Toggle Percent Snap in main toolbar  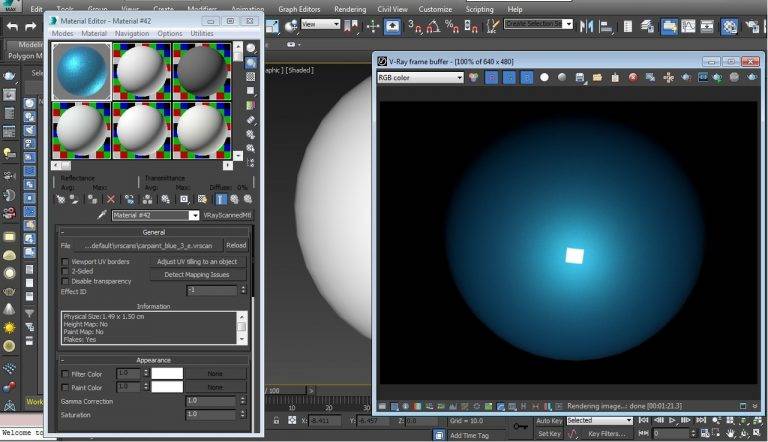tap(452, 26)
